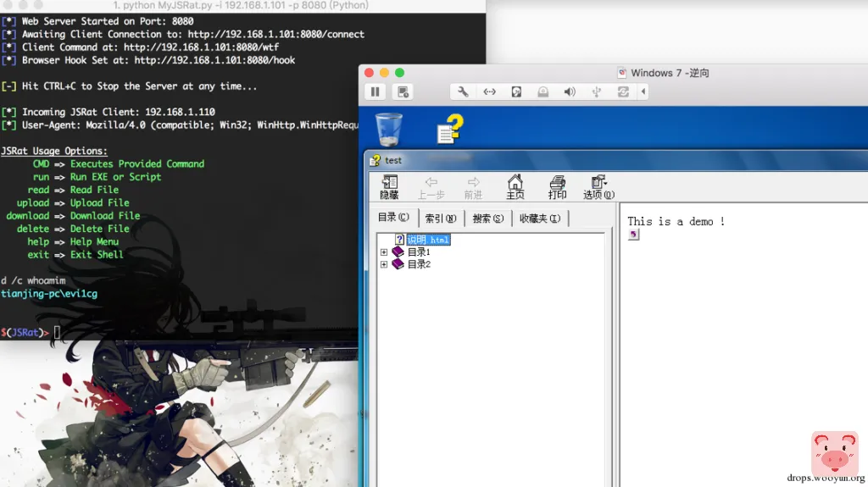This screenshot has height=487, width=868.
Task: Click the 'tianjing-pc\evi1cg' output in terminal
Action: [48, 294]
